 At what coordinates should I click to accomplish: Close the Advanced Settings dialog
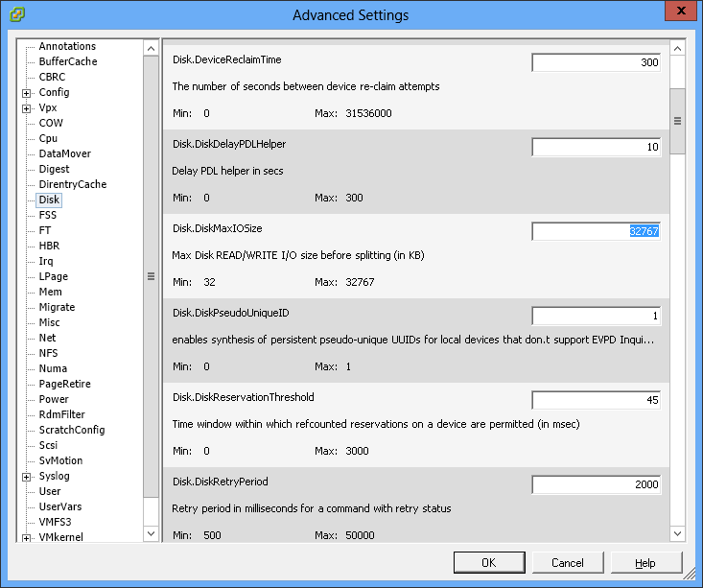point(680,13)
